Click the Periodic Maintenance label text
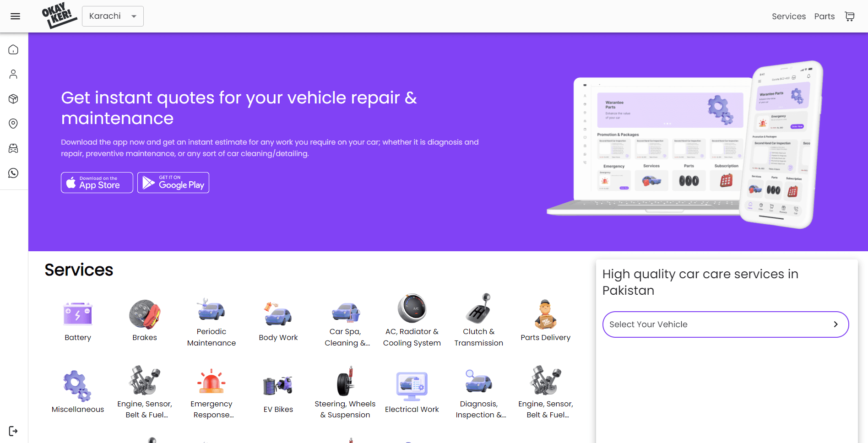This screenshot has height=443, width=868. tap(211, 337)
